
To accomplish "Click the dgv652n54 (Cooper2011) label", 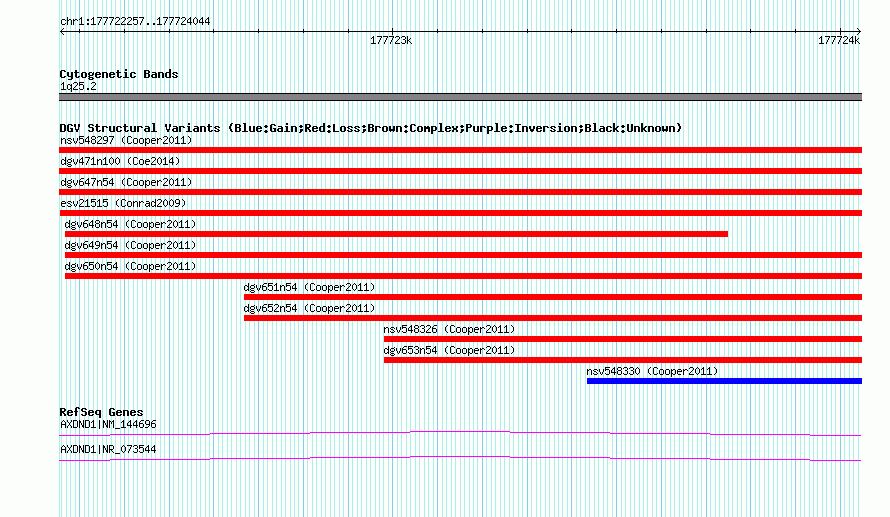I will pyautogui.click(x=309, y=308).
